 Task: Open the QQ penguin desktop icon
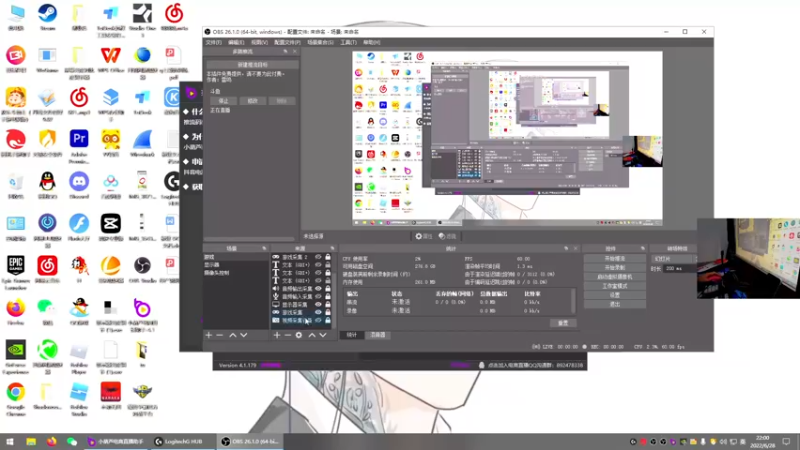47,186
